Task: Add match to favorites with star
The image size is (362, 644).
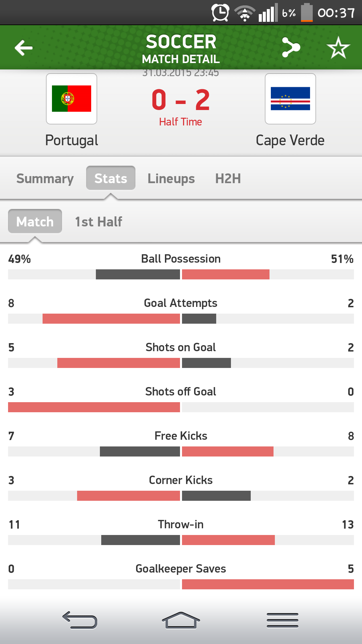Action: click(x=338, y=48)
